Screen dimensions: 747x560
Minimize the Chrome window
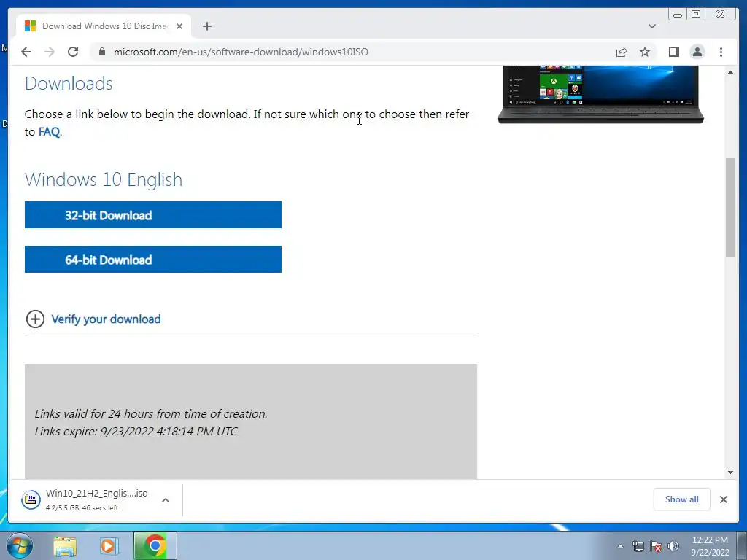(x=678, y=15)
